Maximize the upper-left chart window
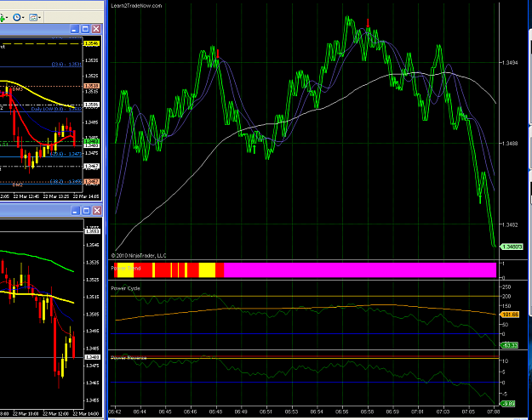Viewport: 532px width, 420px height. [x=85, y=29]
